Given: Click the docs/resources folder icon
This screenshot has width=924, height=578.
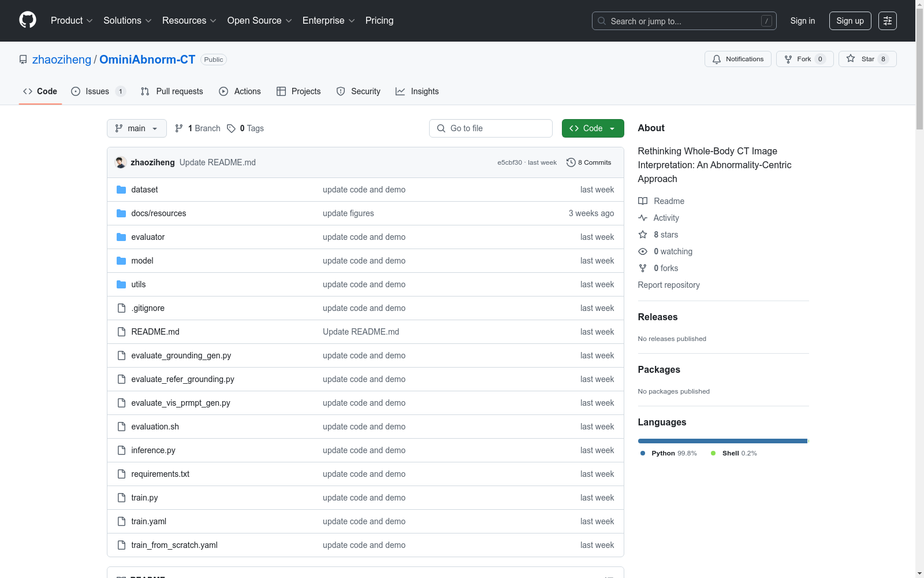Looking at the screenshot, I should click(121, 213).
